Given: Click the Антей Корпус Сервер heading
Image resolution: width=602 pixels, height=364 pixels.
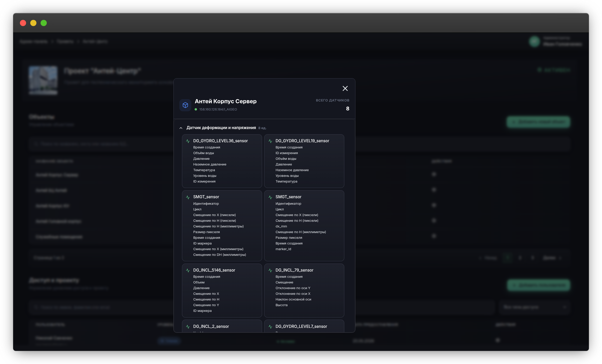Looking at the screenshot, I should coord(226,101).
